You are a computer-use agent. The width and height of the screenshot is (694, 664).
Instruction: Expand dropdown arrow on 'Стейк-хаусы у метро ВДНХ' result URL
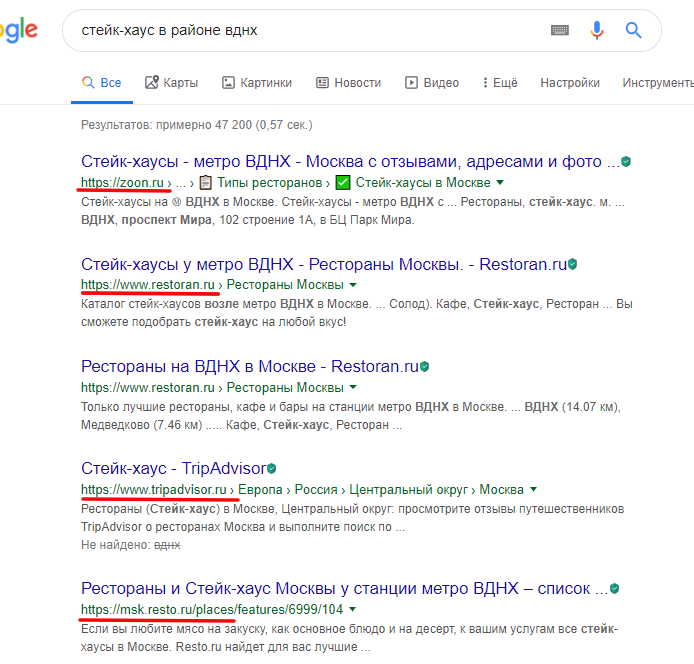pyautogui.click(x=353, y=285)
